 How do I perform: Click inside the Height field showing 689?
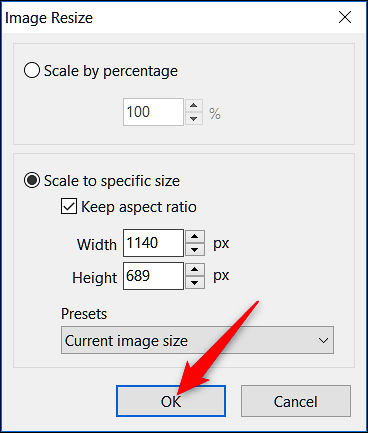153,276
